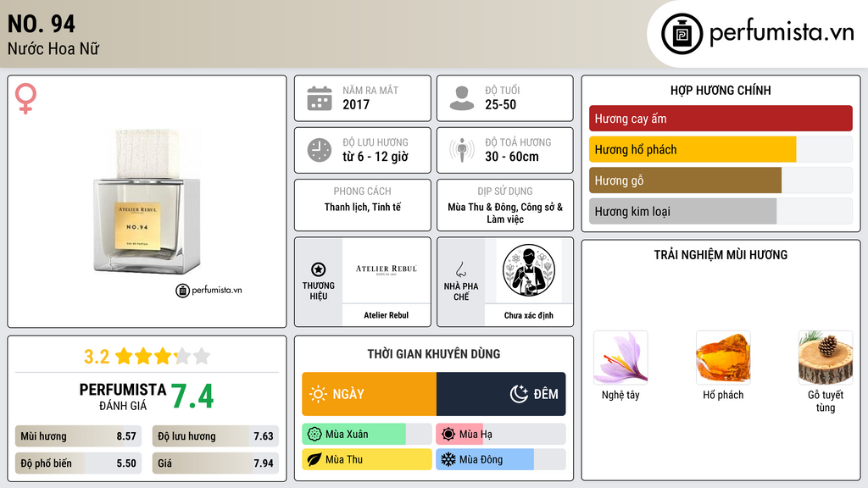Screen dimensions: 868x488
Task: Click the Nước Hoa Nữ subtitle
Action: click(x=53, y=49)
